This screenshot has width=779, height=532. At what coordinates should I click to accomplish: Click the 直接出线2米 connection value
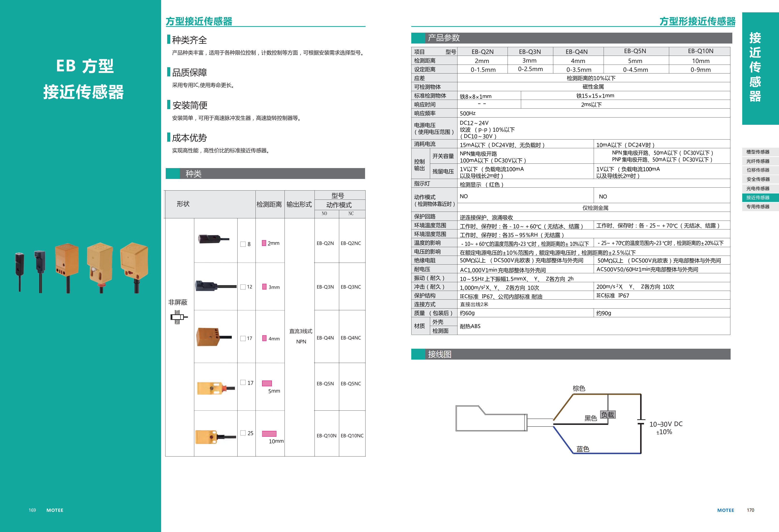click(x=474, y=304)
